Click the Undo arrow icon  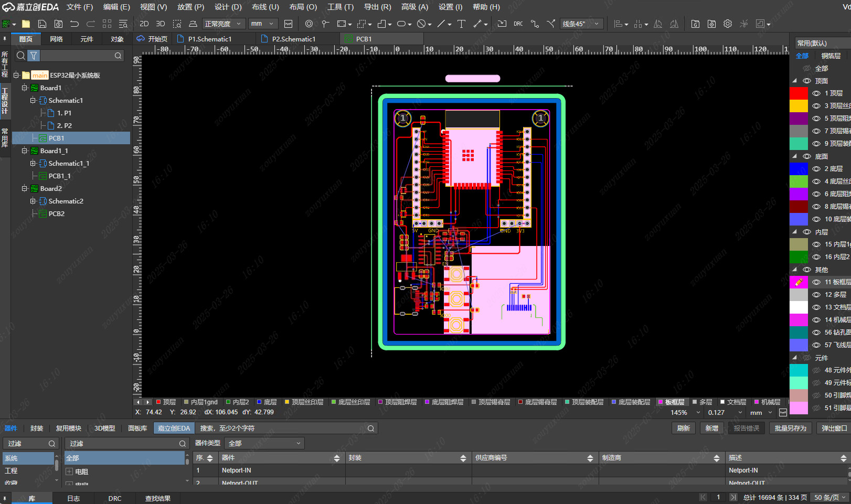pyautogui.click(x=75, y=24)
